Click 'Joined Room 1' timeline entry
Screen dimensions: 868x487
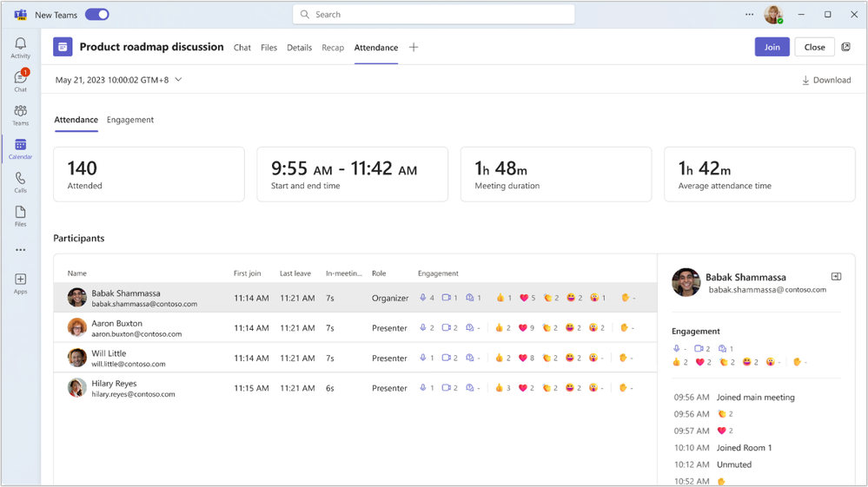coord(744,448)
